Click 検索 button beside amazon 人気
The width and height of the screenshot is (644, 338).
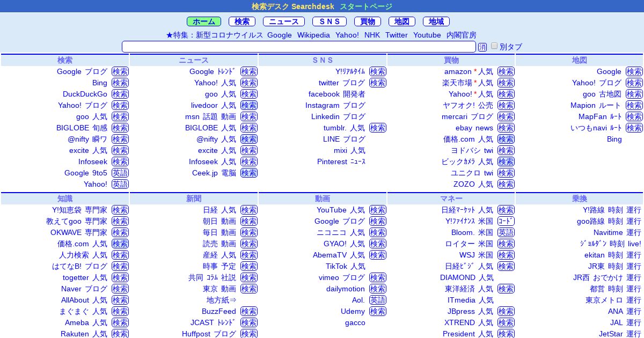[x=506, y=71]
